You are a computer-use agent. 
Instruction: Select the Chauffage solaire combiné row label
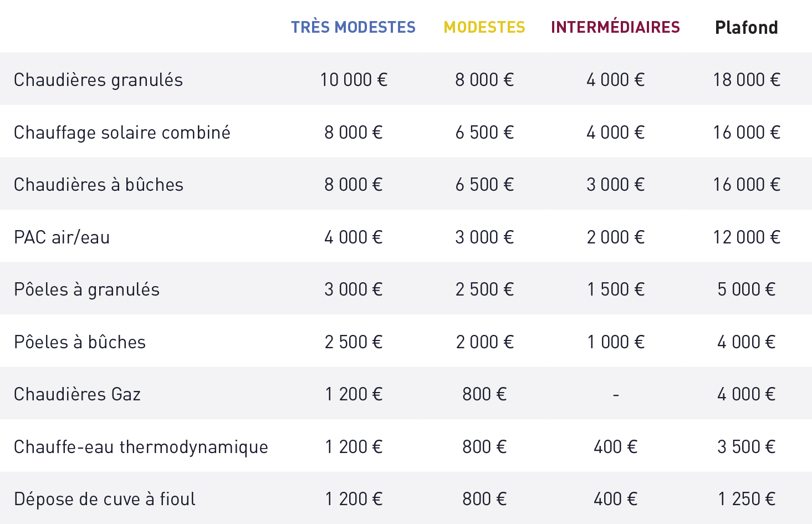[x=122, y=133]
